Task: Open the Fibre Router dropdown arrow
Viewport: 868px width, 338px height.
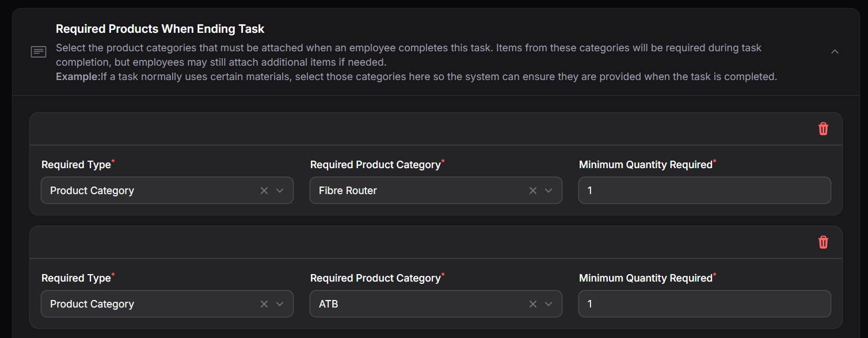Action: coord(549,191)
